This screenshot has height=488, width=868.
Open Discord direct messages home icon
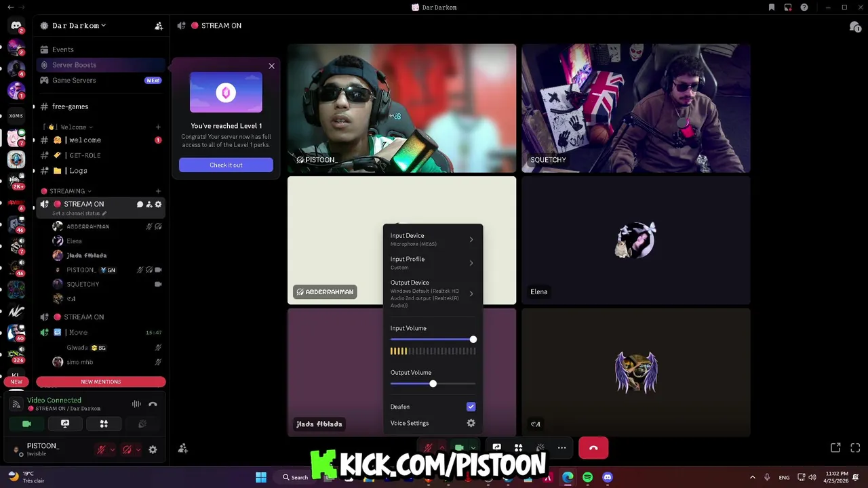click(x=16, y=26)
